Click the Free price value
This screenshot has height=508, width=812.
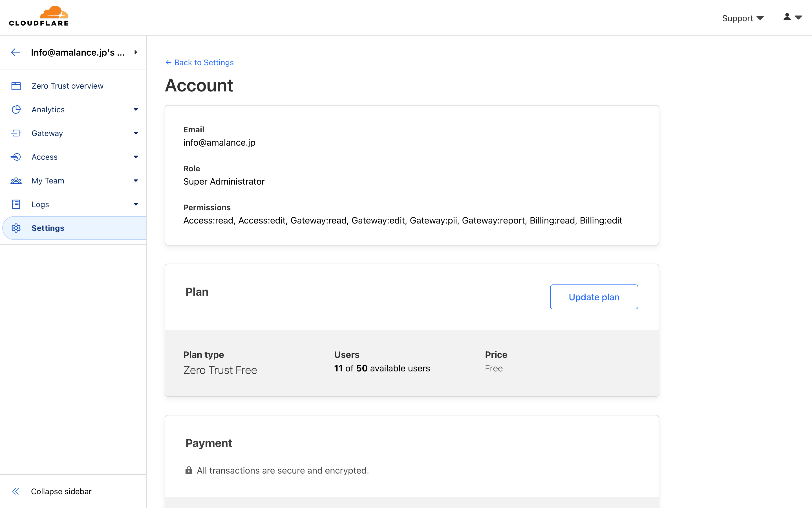tap(494, 368)
